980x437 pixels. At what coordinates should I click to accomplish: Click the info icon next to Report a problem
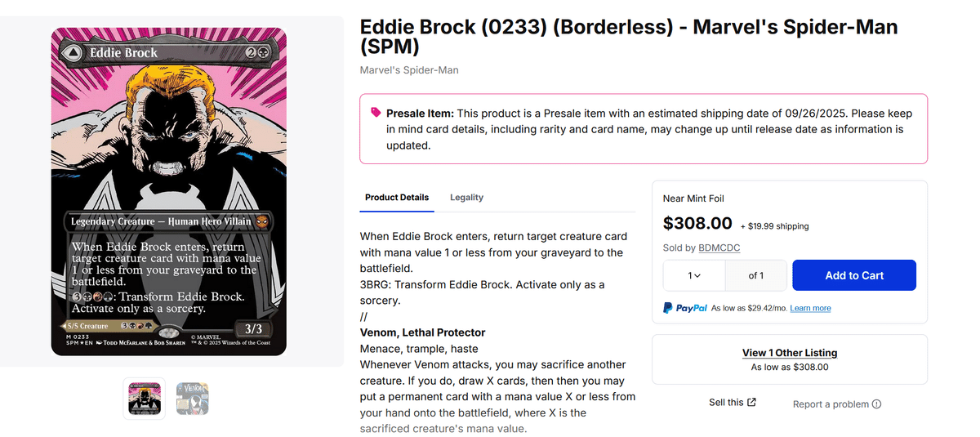click(876, 404)
